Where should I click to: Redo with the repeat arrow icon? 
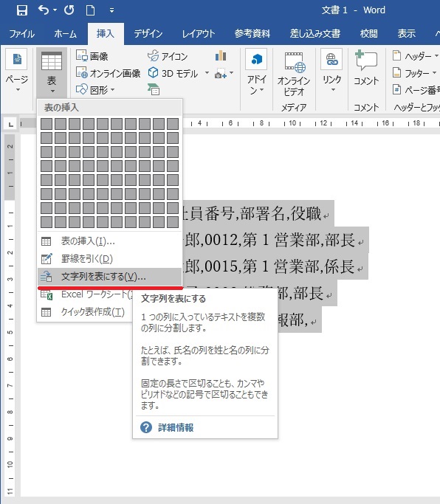point(69,10)
